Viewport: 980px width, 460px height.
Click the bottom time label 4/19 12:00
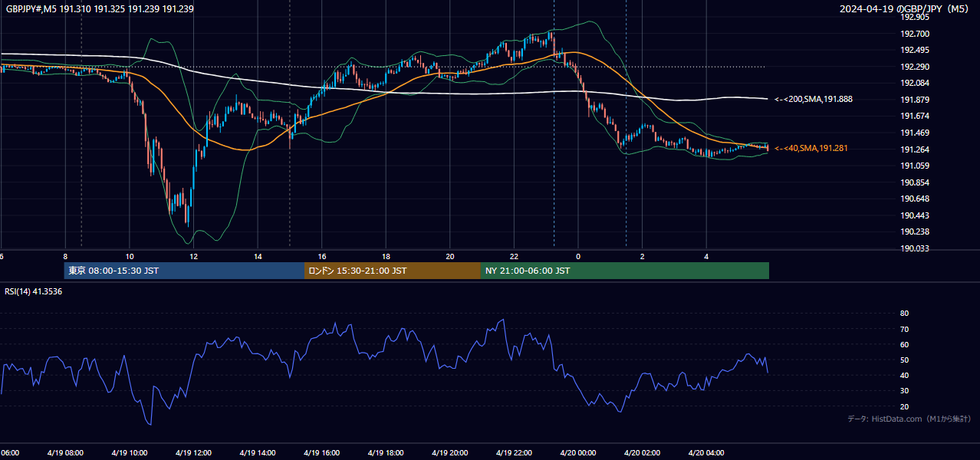[193, 452]
